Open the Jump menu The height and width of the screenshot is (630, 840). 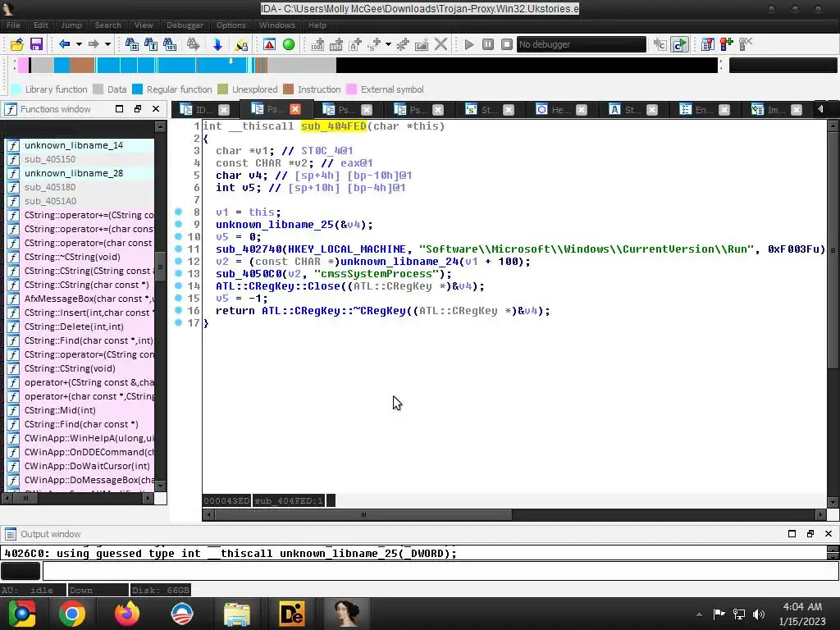(x=71, y=25)
